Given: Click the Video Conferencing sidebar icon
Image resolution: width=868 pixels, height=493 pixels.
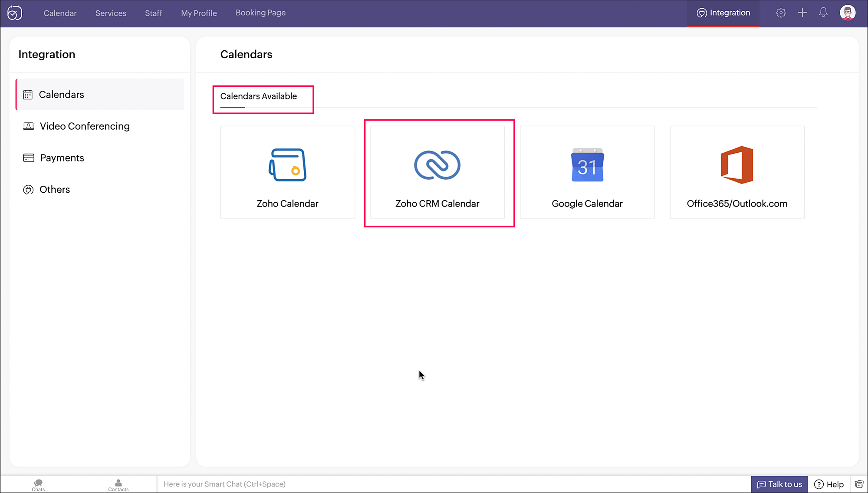Looking at the screenshot, I should point(28,126).
